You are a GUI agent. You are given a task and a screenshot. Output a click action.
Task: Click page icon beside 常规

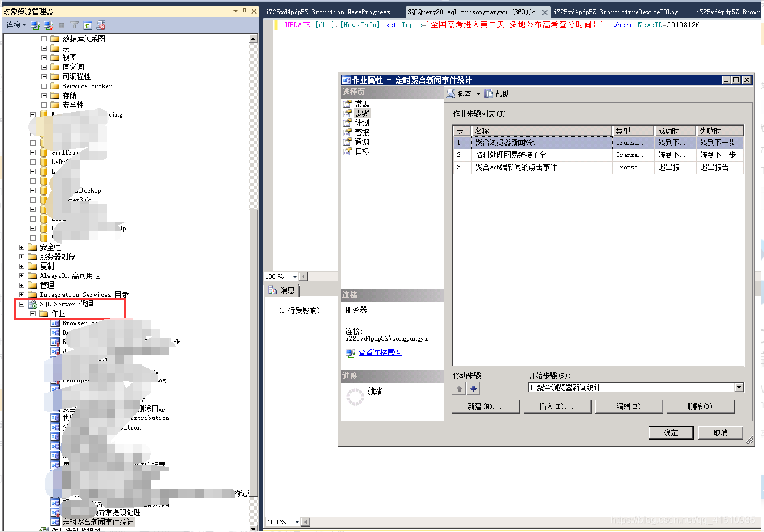[x=348, y=104]
